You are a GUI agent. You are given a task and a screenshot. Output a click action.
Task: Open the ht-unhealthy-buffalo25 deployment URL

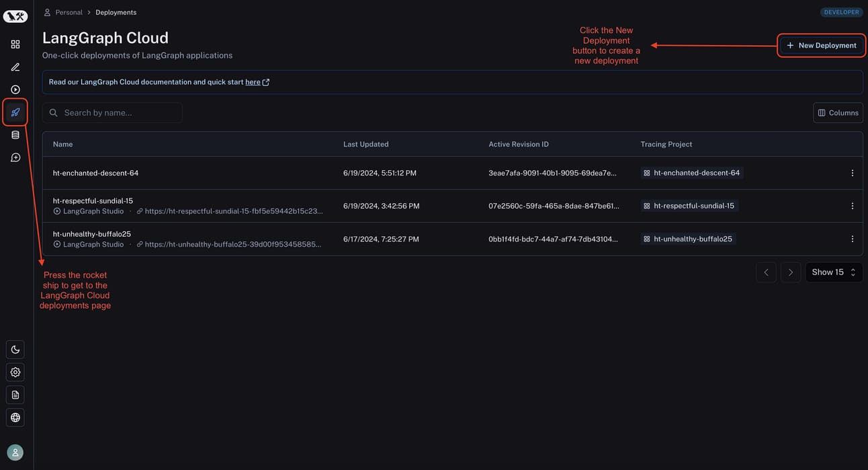tap(229, 245)
